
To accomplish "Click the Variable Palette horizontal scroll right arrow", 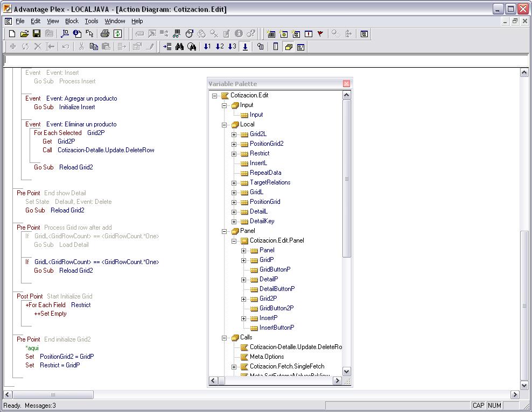I will click(337, 381).
